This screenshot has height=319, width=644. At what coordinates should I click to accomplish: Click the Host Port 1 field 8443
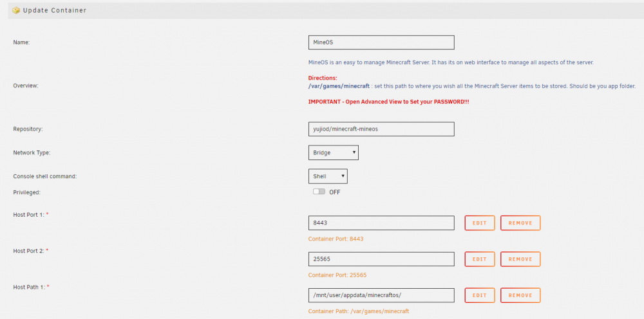click(381, 223)
